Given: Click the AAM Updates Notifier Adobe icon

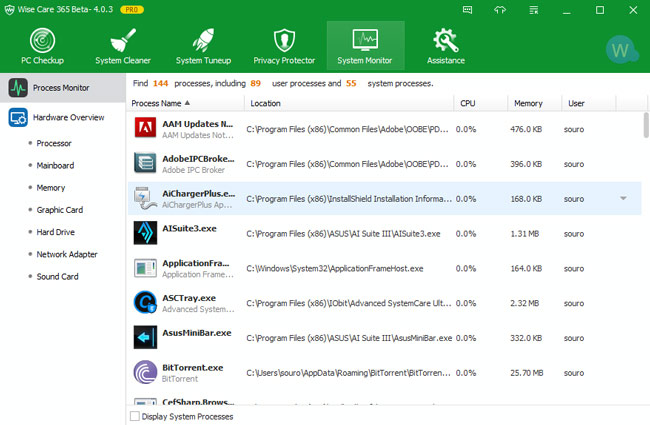Looking at the screenshot, I should coord(145,127).
